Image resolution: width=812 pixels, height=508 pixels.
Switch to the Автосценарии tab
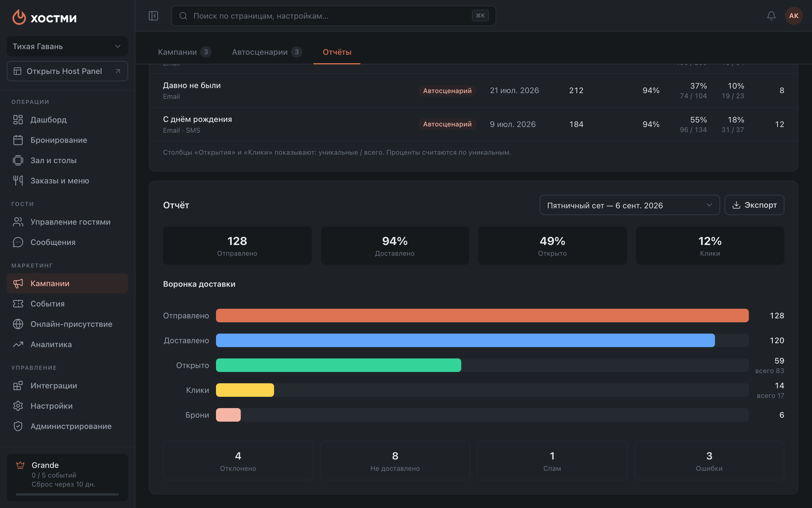point(267,52)
